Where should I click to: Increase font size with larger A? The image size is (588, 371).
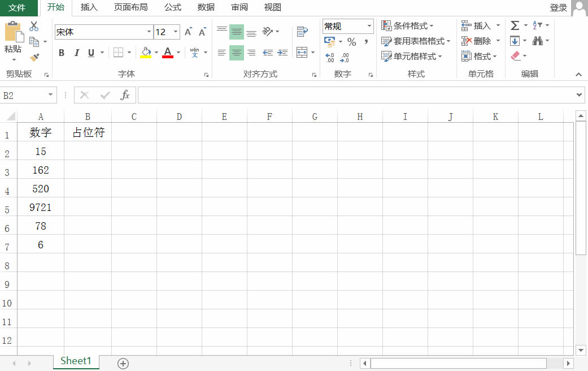(x=189, y=32)
